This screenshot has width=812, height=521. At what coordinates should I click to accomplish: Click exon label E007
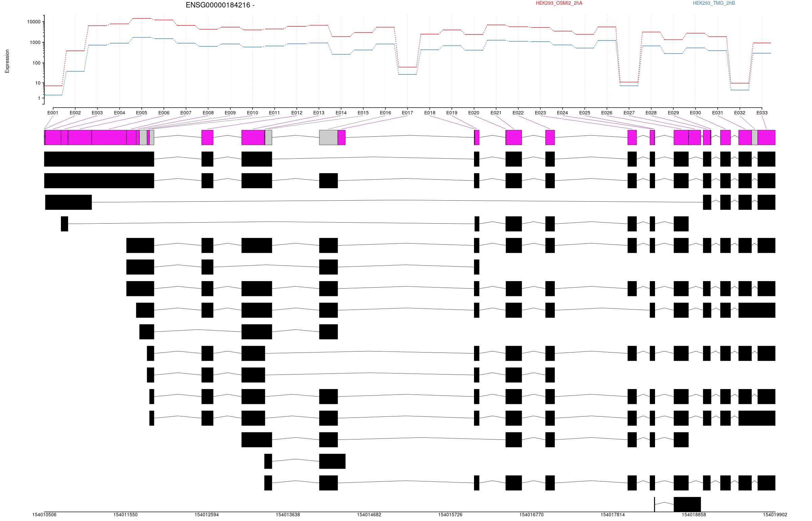(x=186, y=113)
